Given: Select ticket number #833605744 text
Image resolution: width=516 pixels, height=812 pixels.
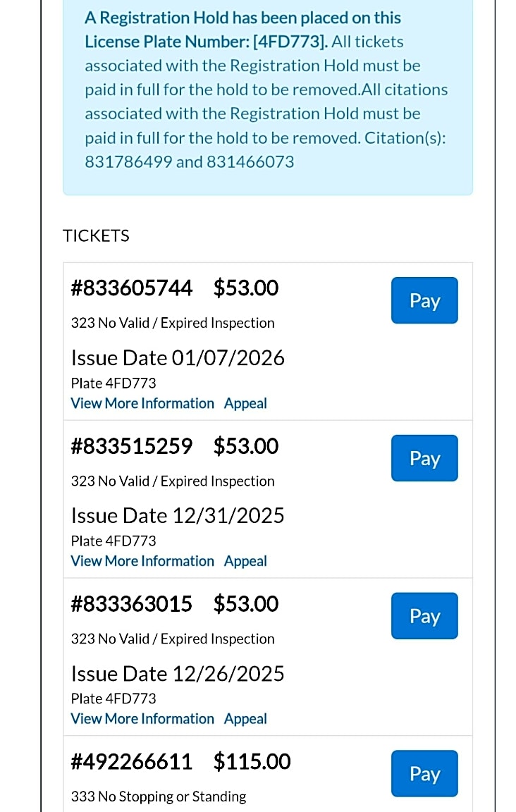Looking at the screenshot, I should pos(132,288).
